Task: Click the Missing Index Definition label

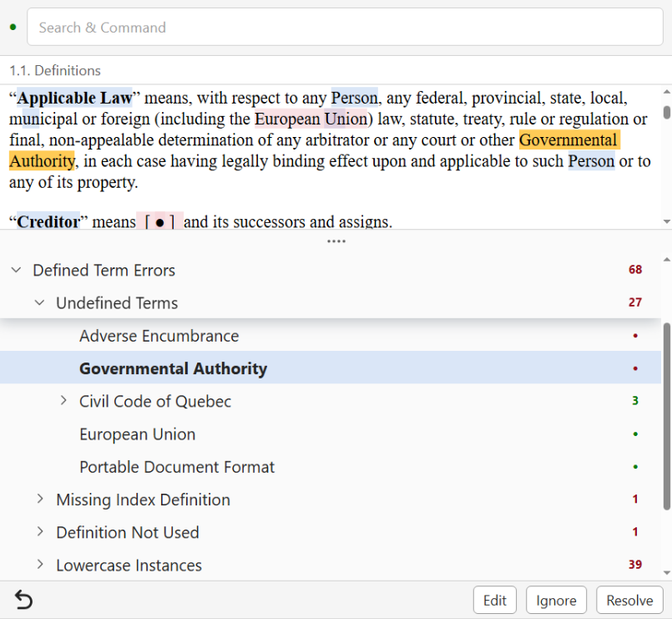Action: 143,500
